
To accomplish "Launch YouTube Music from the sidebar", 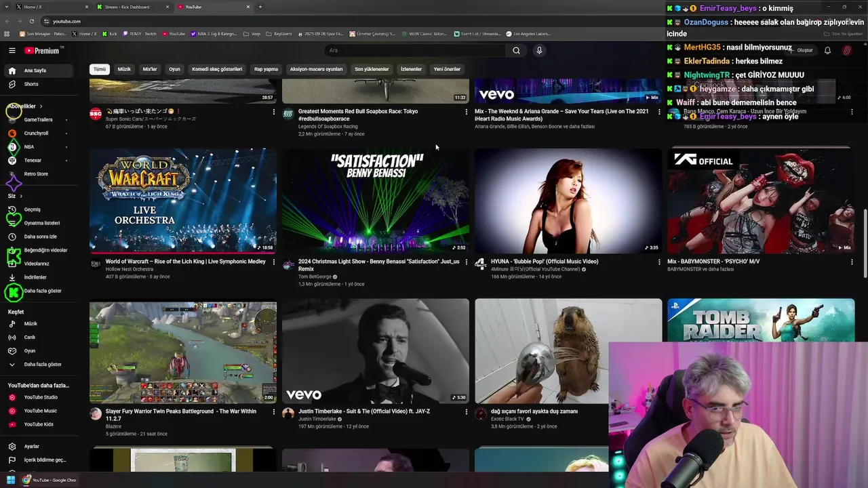I will pos(40,411).
